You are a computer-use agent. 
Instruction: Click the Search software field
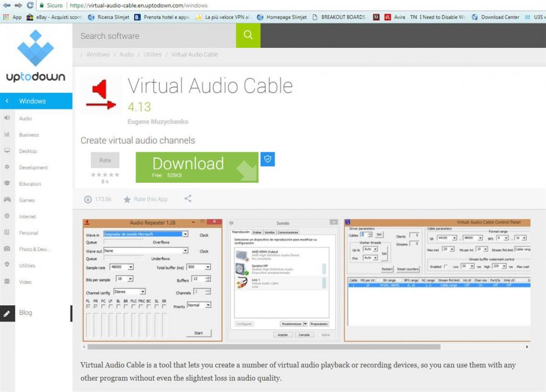click(154, 36)
